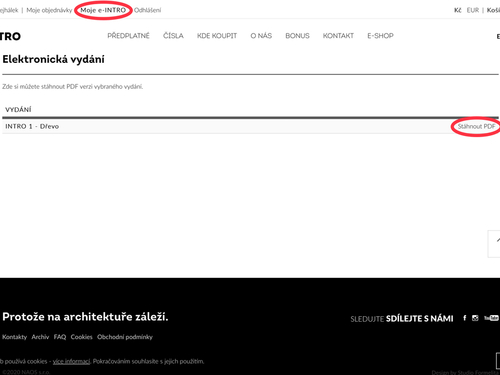Click the scroll-to-top arrow button

495,244
